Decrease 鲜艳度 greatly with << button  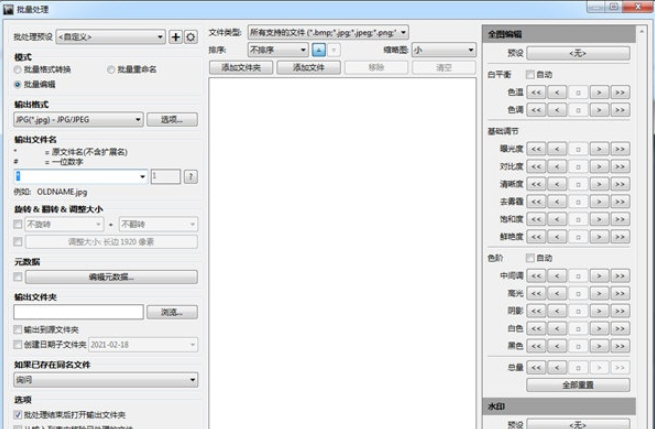click(x=536, y=237)
